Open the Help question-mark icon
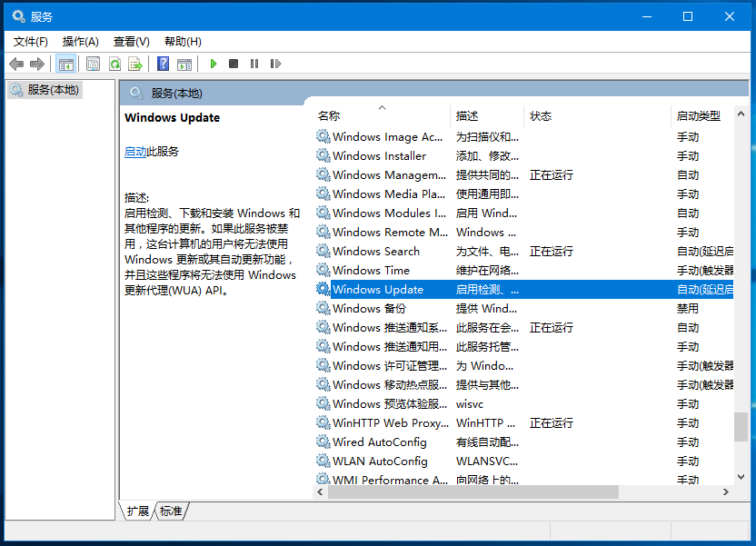756x546 pixels. [163, 64]
